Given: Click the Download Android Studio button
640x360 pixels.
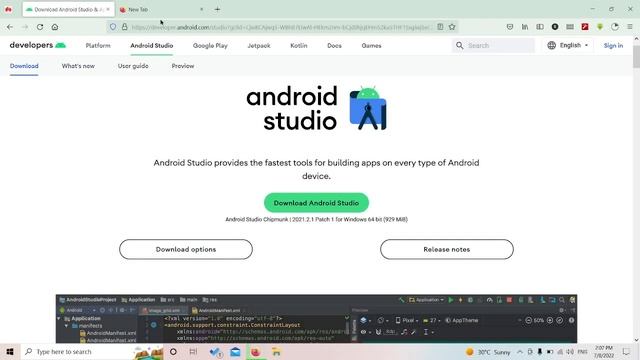Looking at the screenshot, I should (x=316, y=203).
